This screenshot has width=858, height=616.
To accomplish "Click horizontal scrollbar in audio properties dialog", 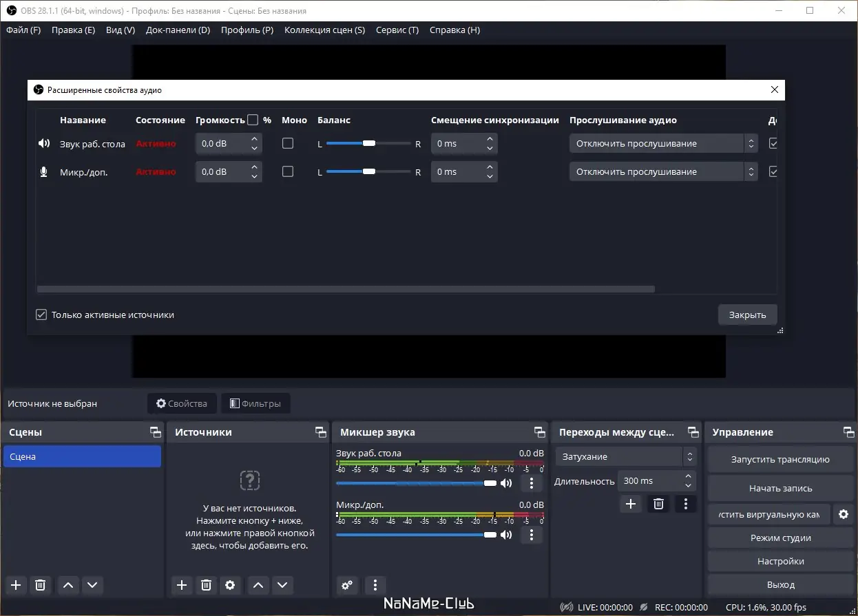I will [x=346, y=289].
